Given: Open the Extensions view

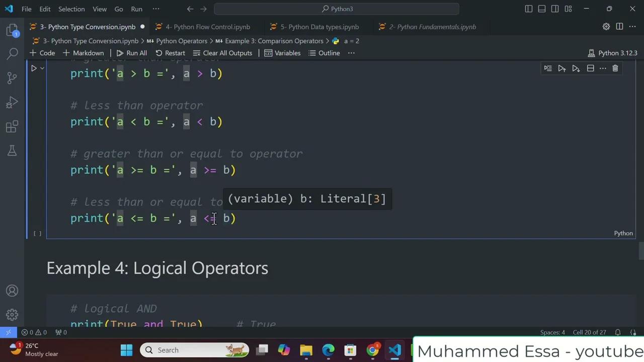Looking at the screenshot, I should tap(12, 127).
